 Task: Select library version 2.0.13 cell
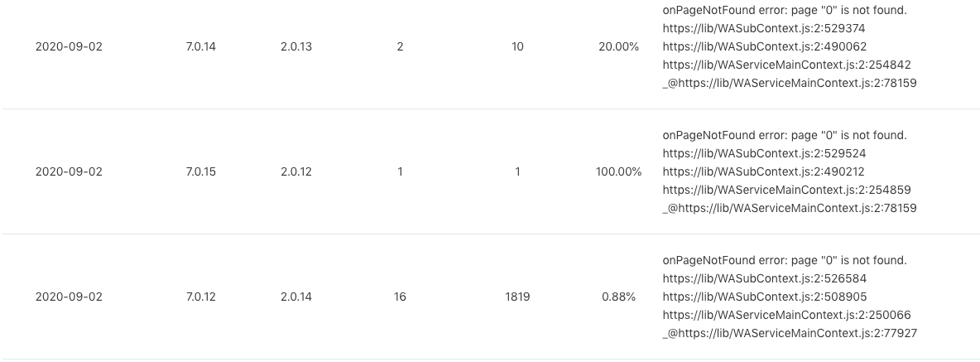click(296, 47)
